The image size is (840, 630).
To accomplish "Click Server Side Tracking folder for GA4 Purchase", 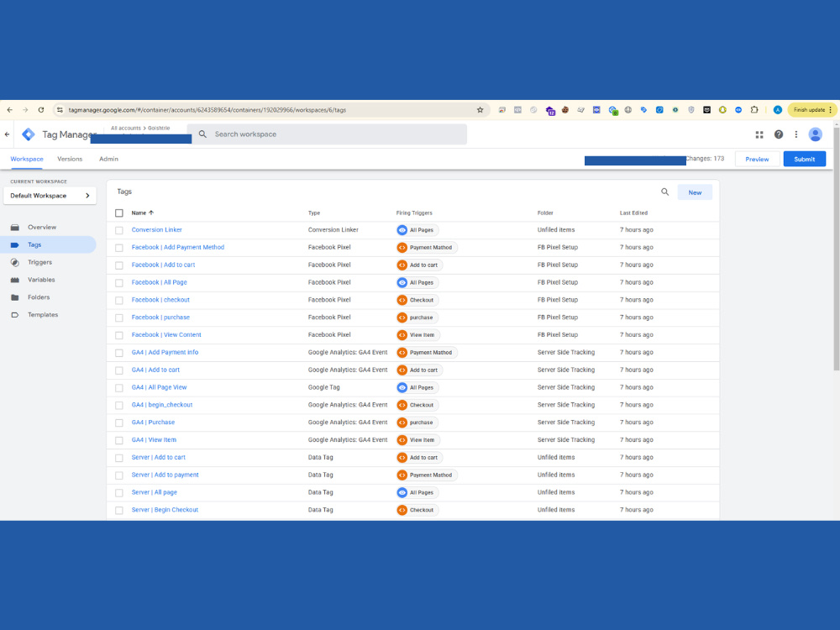I will (x=565, y=423).
